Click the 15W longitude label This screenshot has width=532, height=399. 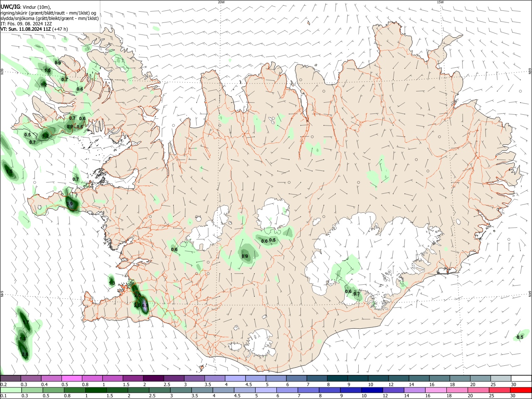[x=440, y=2]
